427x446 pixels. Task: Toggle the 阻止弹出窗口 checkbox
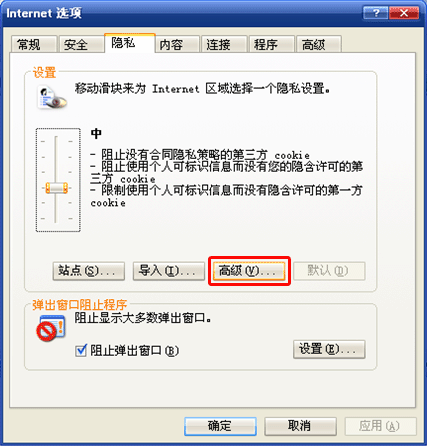click(x=81, y=350)
